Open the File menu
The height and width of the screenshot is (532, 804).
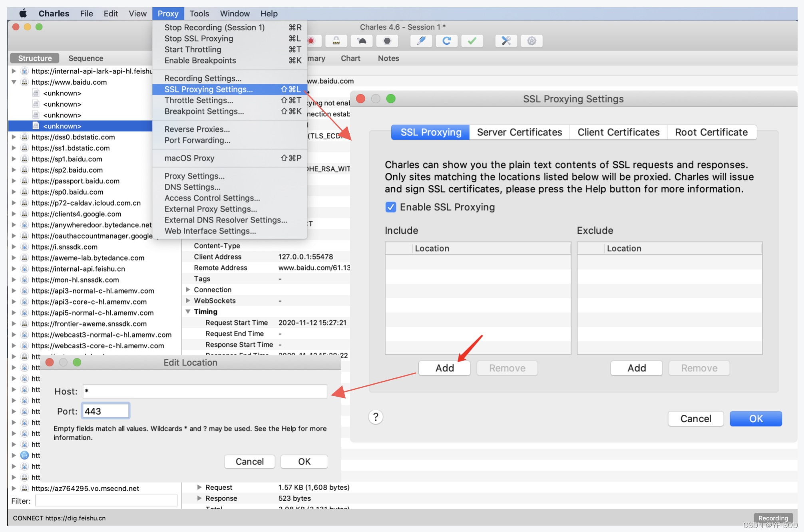point(86,14)
